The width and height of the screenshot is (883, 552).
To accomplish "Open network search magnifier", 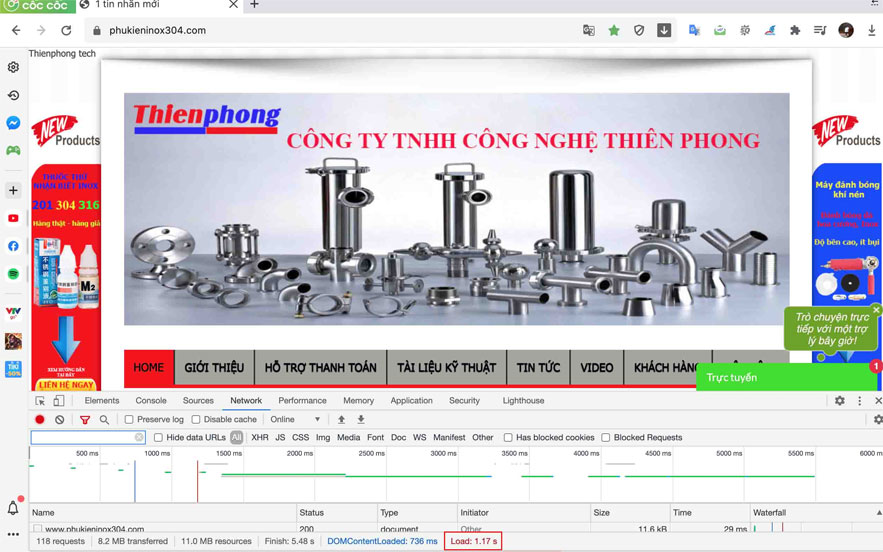I will coord(104,420).
